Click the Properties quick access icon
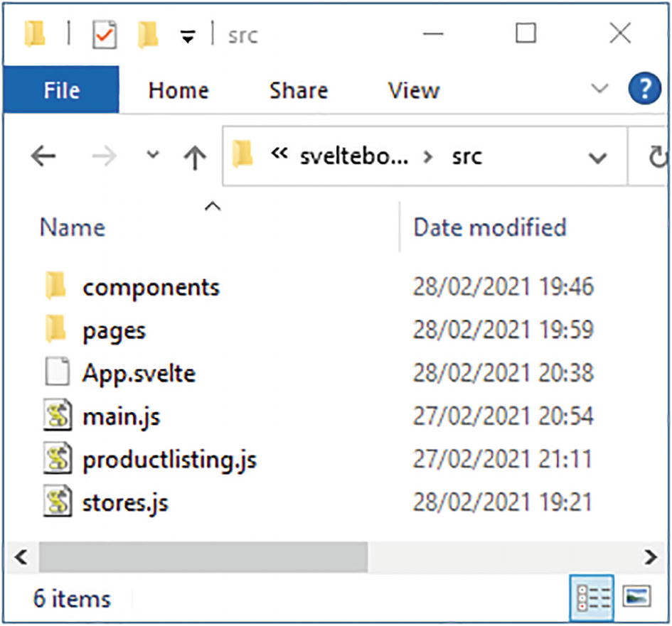This screenshot has height=626, width=672. point(105,34)
